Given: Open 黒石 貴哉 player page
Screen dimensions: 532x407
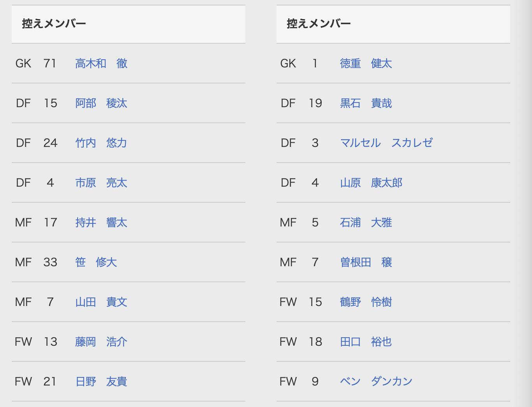Looking at the screenshot, I should (x=366, y=103).
